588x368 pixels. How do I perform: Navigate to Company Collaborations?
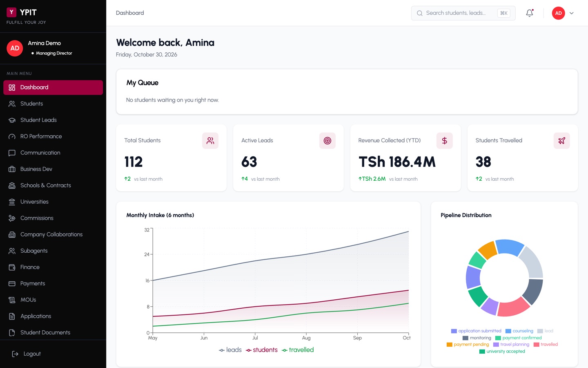53,235
